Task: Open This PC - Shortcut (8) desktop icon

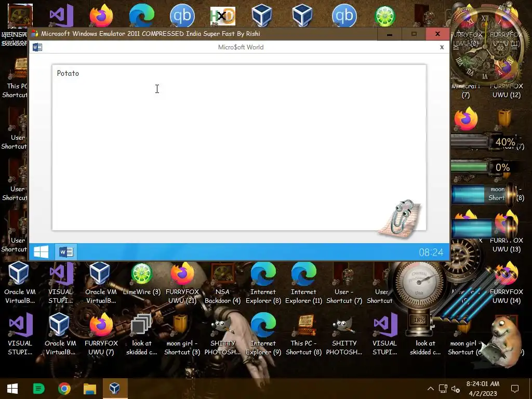Action: point(303,335)
